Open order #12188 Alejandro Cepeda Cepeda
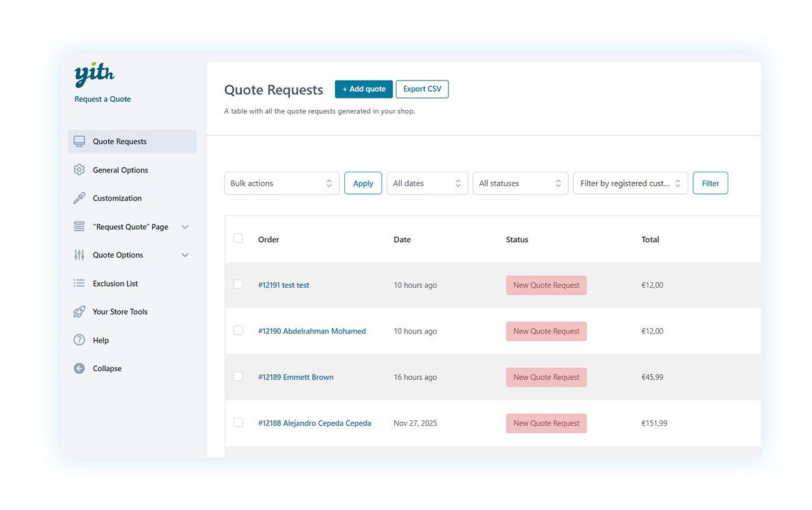 [x=314, y=423]
